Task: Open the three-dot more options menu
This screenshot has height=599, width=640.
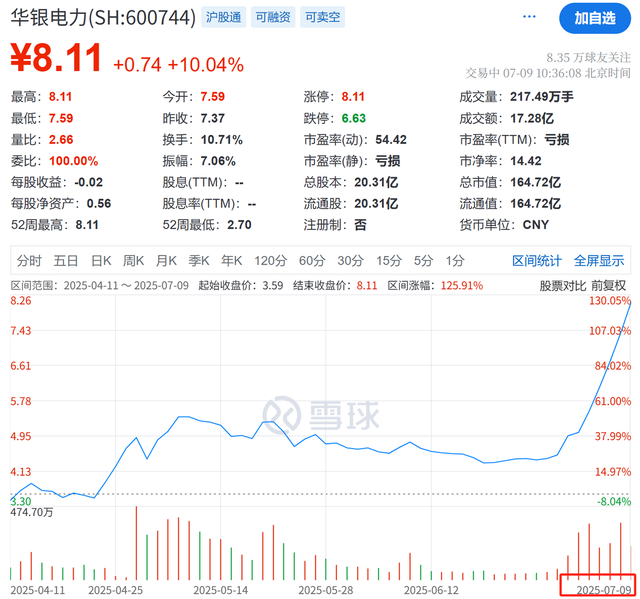Action: point(529,17)
